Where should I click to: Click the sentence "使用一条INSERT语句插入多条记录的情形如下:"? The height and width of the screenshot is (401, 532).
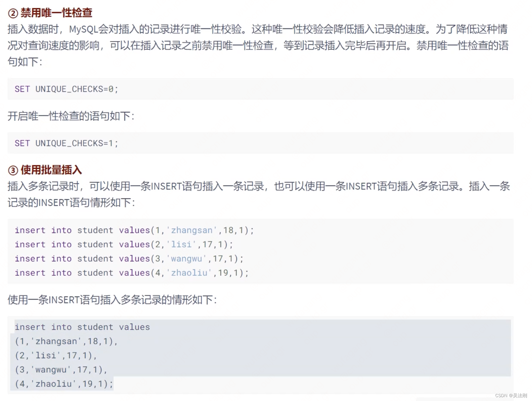click(x=112, y=300)
